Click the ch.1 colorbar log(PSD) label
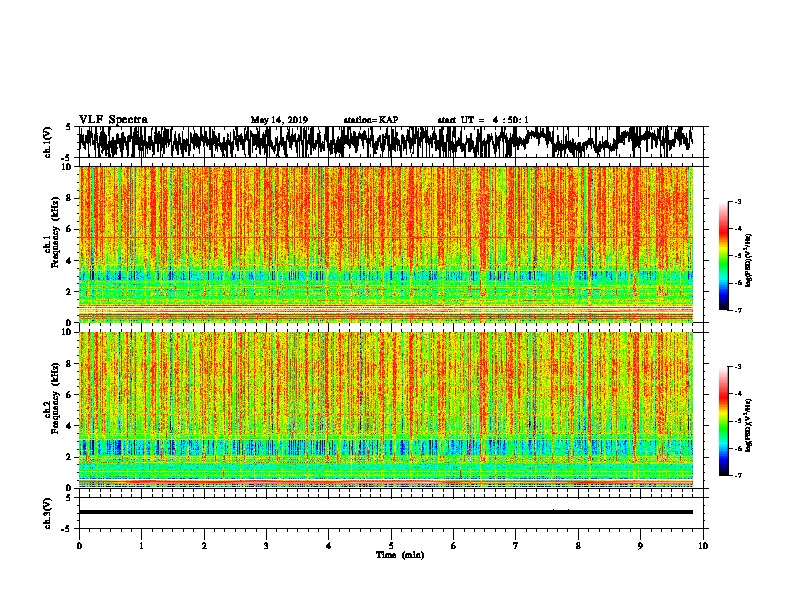792x612 pixels. pos(748,260)
